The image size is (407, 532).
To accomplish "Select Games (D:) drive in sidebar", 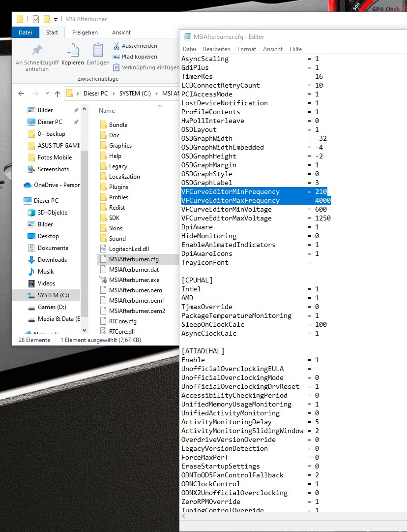I will pos(52,307).
